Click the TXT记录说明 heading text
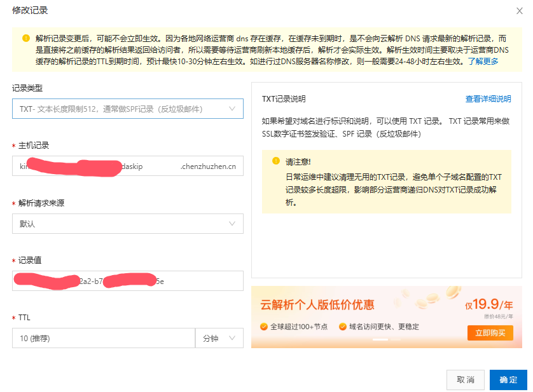The height and width of the screenshot is (392, 533). (284, 99)
